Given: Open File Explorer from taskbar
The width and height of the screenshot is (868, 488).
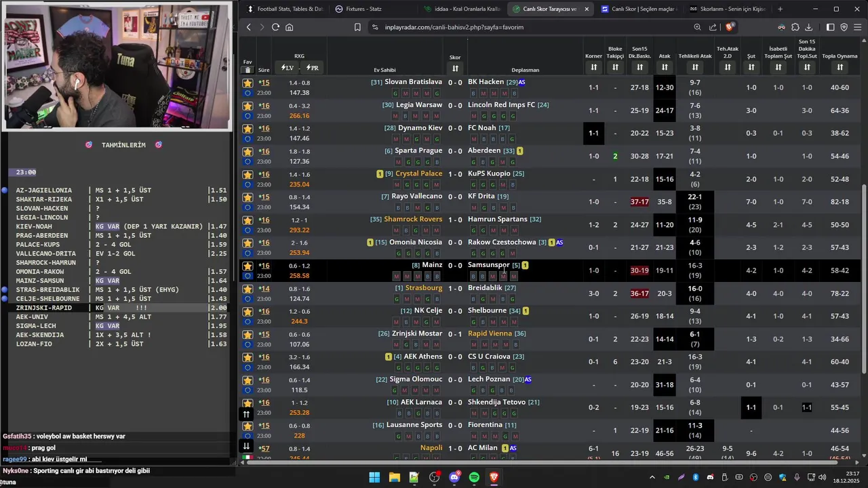Looking at the screenshot, I should (394, 477).
